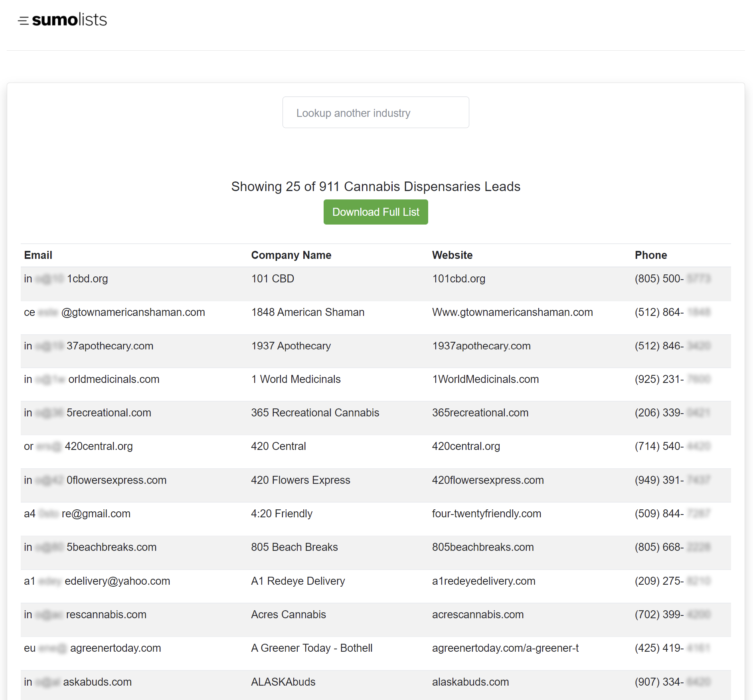This screenshot has height=700, width=753.
Task: Click website acrescannabis.com
Action: (478, 615)
